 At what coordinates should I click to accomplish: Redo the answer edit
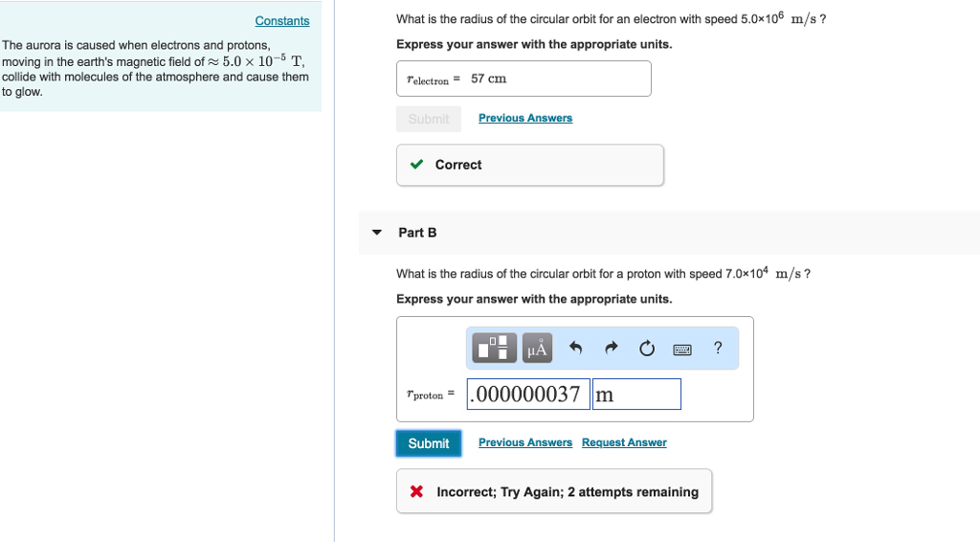pos(611,348)
